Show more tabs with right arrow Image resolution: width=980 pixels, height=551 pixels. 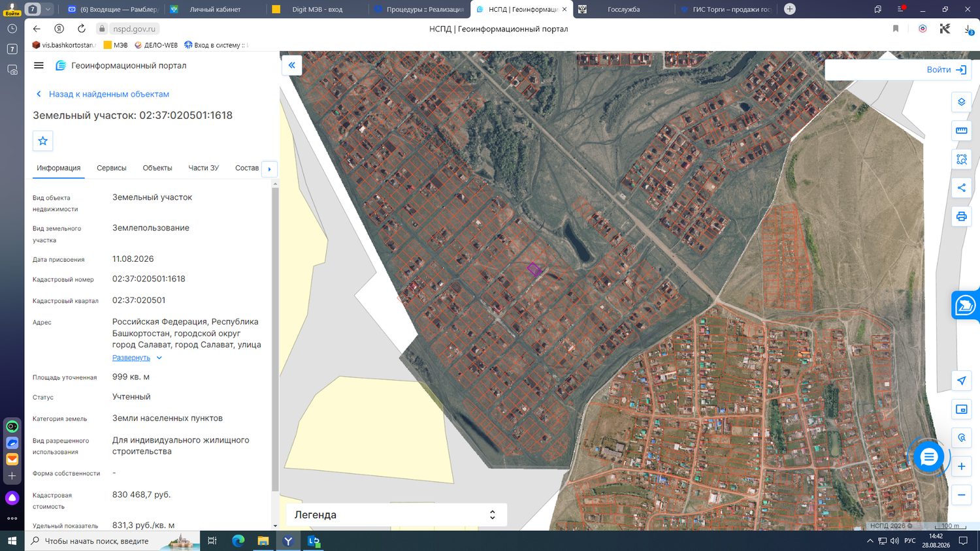pos(269,168)
